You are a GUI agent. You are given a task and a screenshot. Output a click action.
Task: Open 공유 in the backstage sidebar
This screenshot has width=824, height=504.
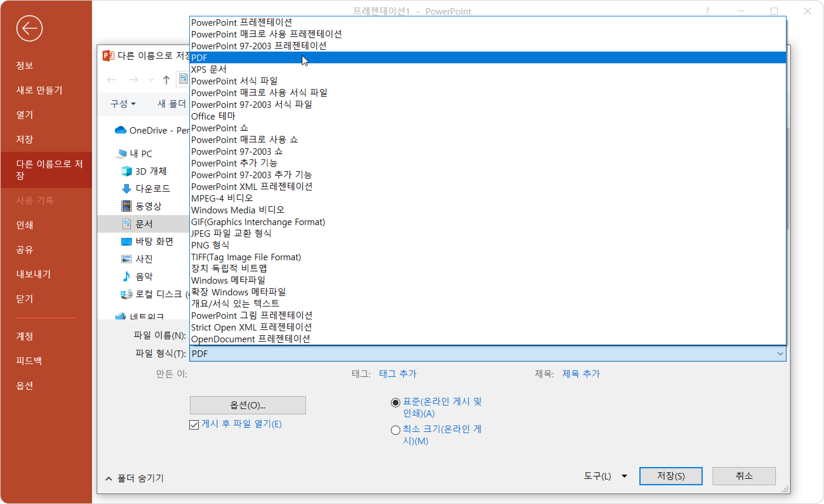tap(25, 249)
